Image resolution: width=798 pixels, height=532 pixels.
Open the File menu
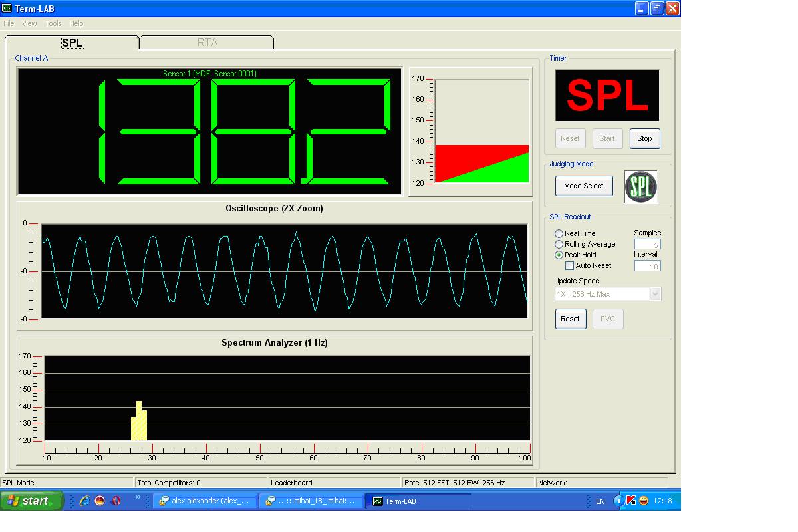pyautogui.click(x=9, y=23)
